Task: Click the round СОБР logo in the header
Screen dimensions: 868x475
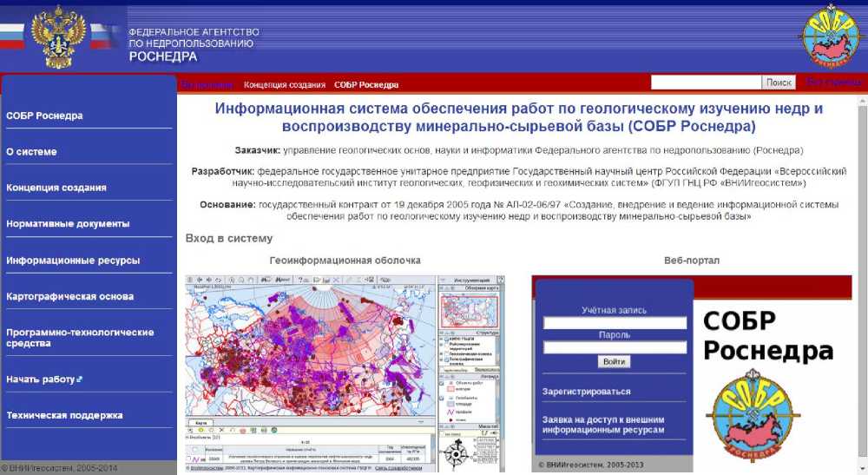Action: pyautogui.click(x=830, y=36)
